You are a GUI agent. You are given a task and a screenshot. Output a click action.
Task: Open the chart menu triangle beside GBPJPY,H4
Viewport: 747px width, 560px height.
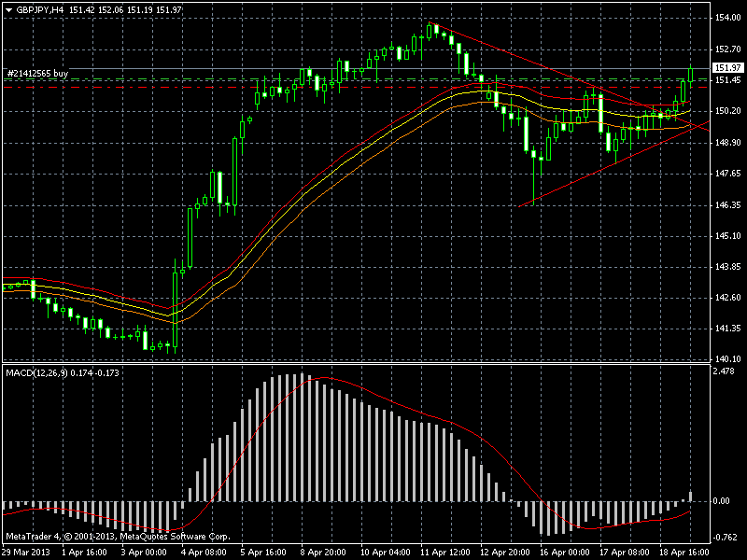tap(8, 10)
